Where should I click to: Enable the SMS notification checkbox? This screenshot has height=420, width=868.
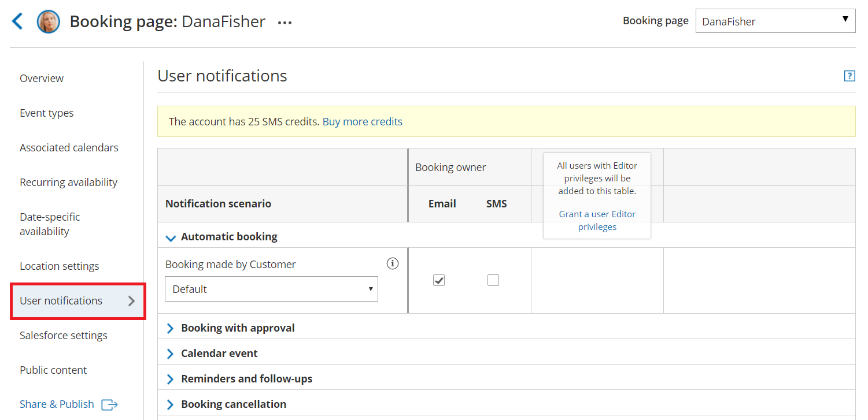coord(493,280)
